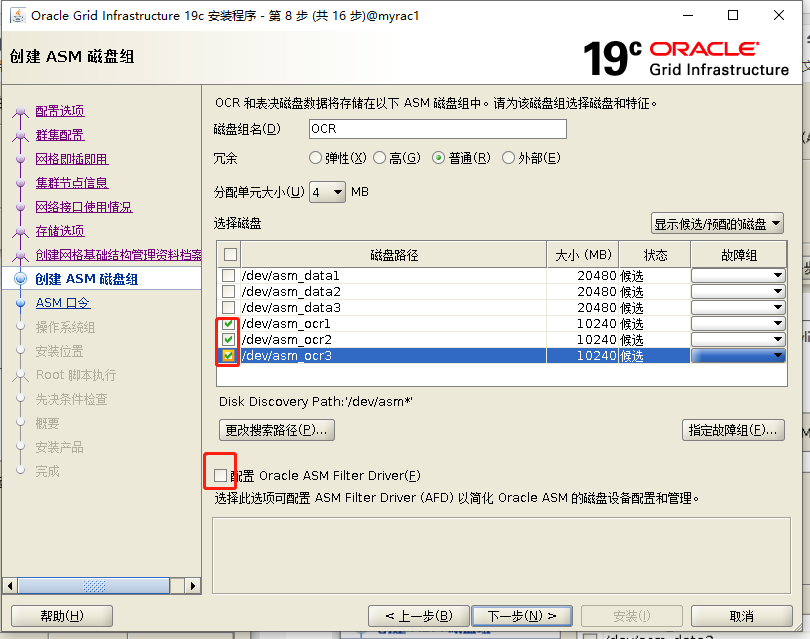Select the current 创建 ASM 磁盘组 step
The height and width of the screenshot is (639, 810).
86,279
